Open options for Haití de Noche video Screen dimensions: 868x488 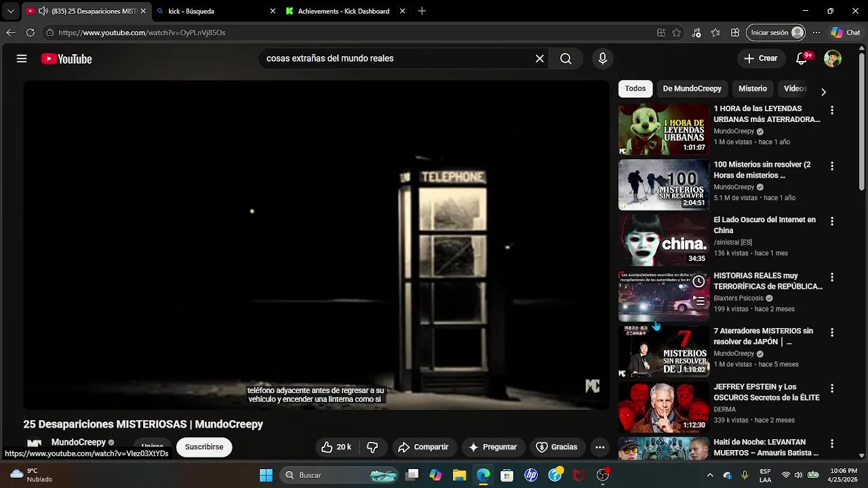coord(832,443)
